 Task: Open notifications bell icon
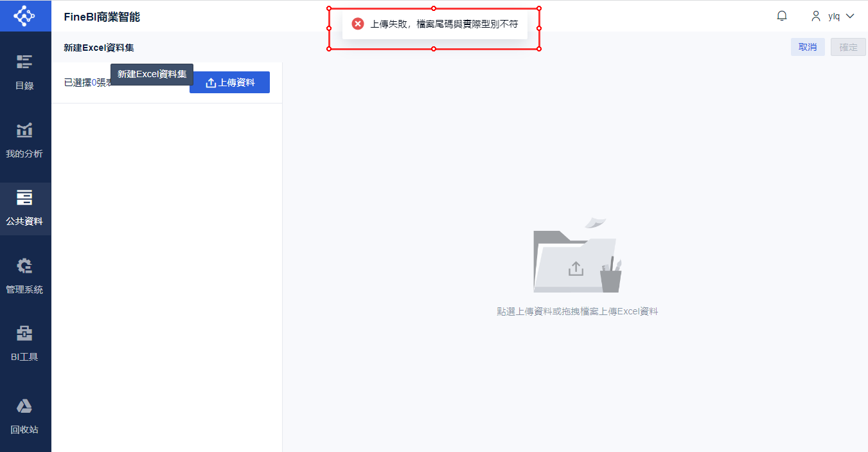[782, 16]
